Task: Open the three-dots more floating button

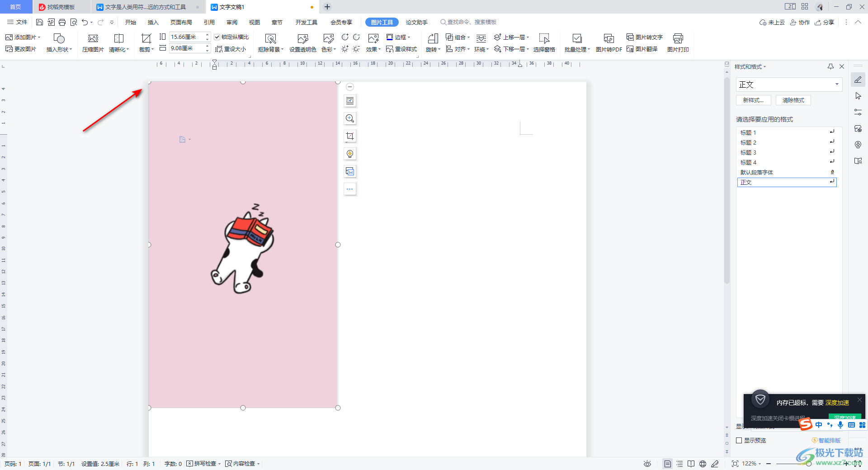Action: [x=350, y=189]
